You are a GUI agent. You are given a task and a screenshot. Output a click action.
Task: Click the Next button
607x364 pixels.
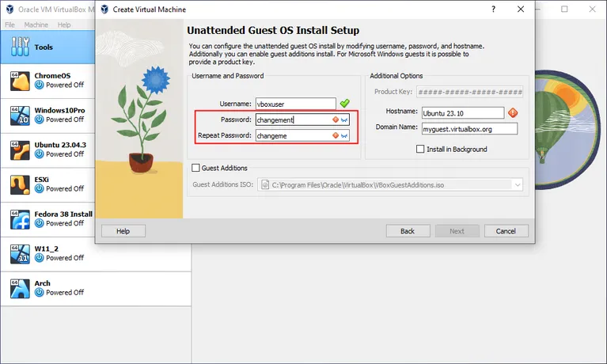point(457,231)
